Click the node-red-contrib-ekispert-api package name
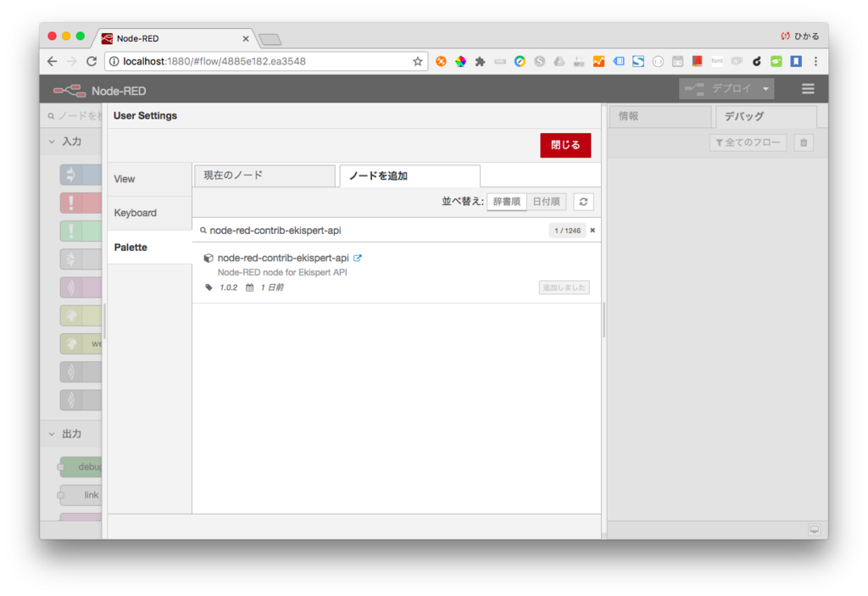868x596 pixels. point(283,258)
